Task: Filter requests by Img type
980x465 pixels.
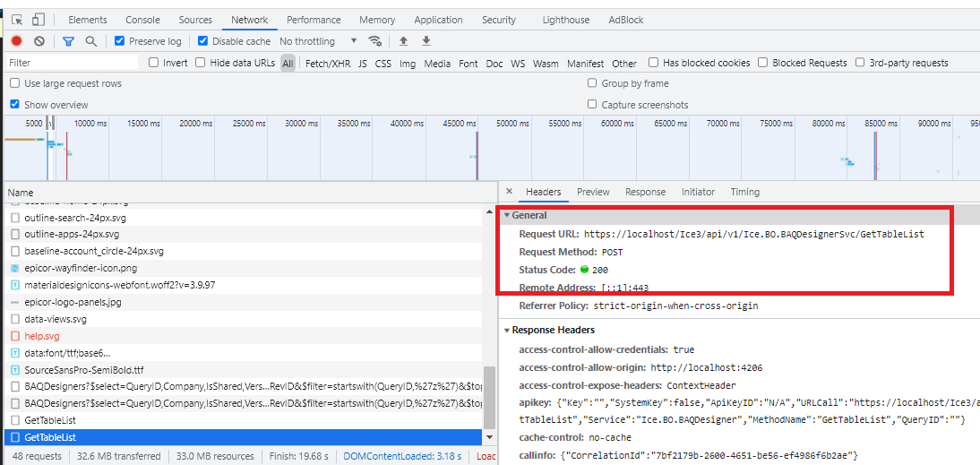Action: [x=408, y=63]
